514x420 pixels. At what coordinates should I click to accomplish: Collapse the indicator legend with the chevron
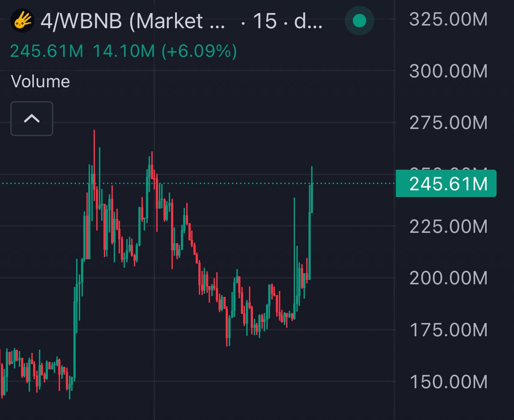pos(32,118)
